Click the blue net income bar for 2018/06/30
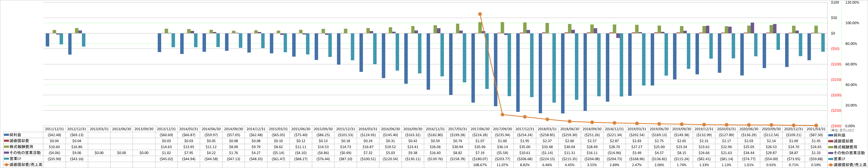Image resolution: width=868 pixels, height=168 pixels. [x=563, y=73]
